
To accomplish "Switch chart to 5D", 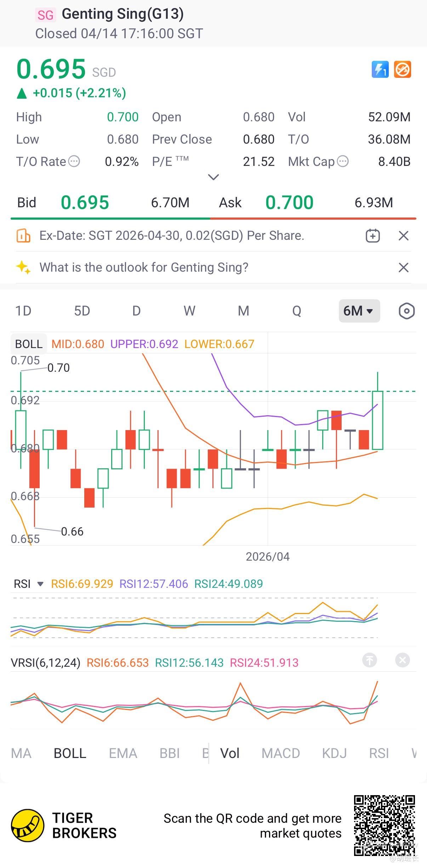I will pos(82,311).
